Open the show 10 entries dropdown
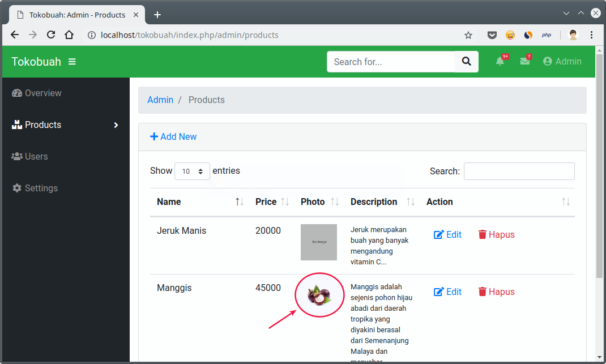Image resolution: width=606 pixels, height=364 pixels. 192,171
